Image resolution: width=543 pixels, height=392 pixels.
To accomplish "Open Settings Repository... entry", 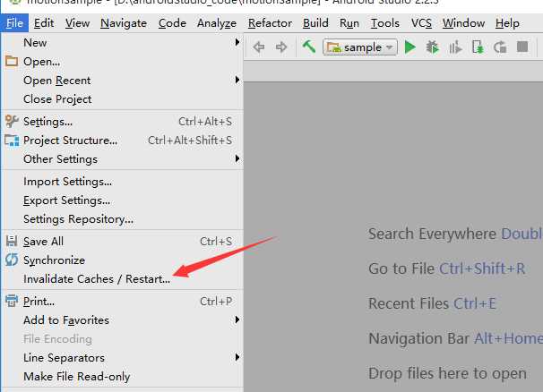I will pos(122,218).
